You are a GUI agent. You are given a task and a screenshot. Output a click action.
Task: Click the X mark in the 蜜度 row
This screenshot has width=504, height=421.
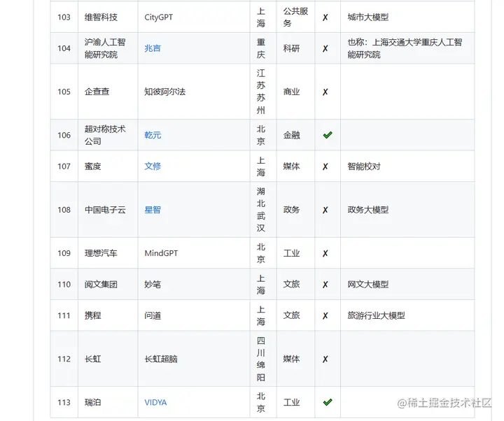point(325,166)
